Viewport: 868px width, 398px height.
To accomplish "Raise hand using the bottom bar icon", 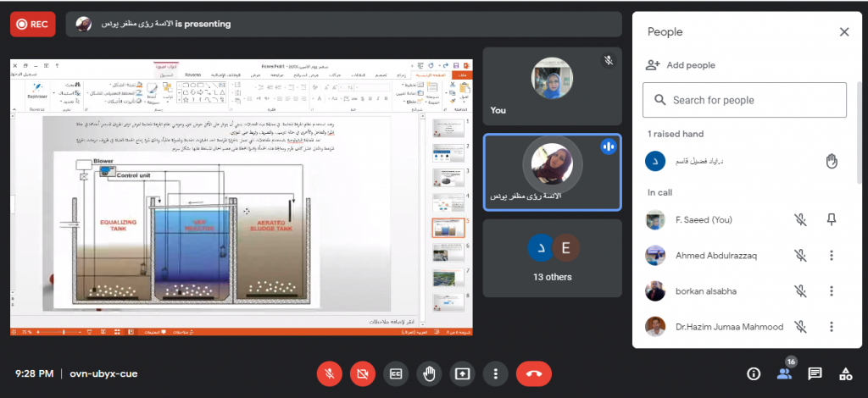I will click(x=429, y=373).
